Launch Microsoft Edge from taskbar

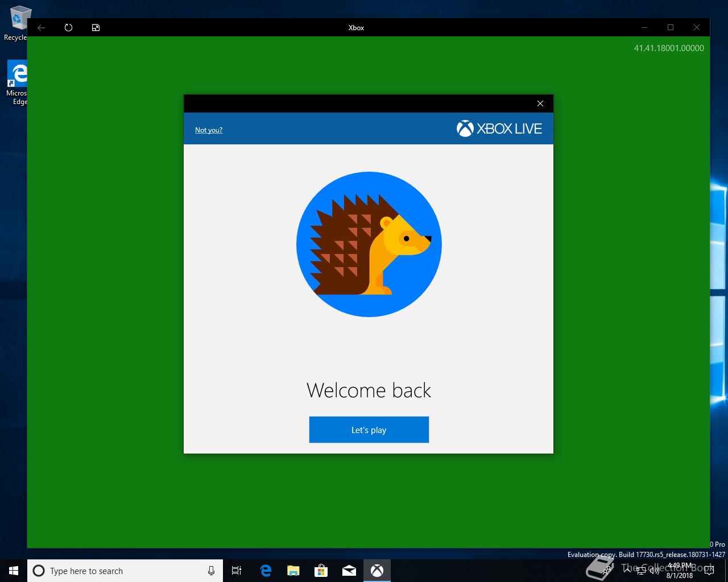point(265,571)
